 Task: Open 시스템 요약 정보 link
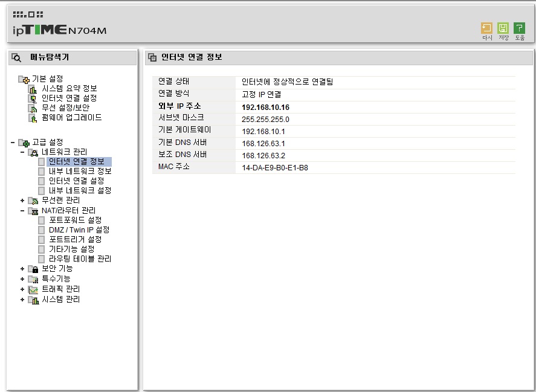[x=69, y=89]
